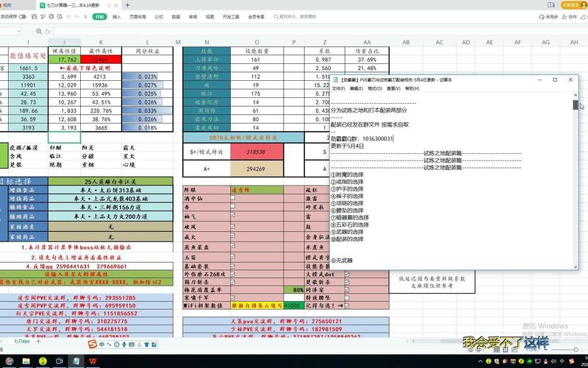Toggle the 香 checkbox
Image resolution: width=588 pixels, height=368 pixels.
pos(232,206)
